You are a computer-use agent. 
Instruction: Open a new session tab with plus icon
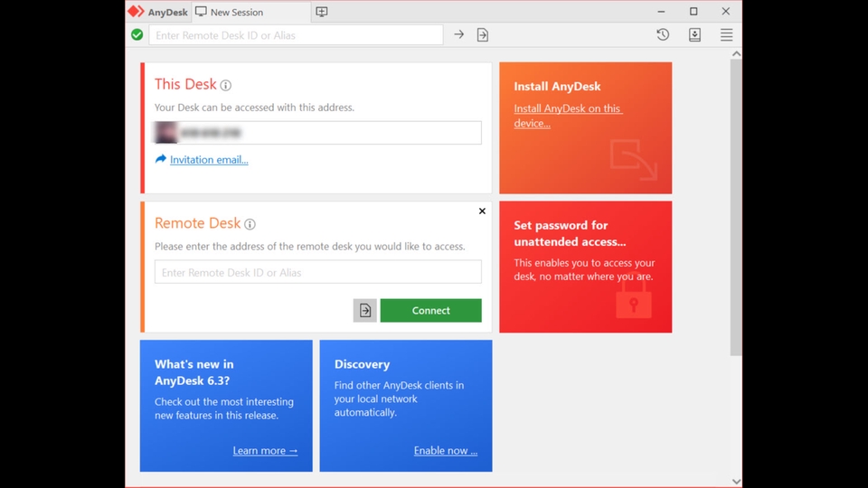[322, 12]
